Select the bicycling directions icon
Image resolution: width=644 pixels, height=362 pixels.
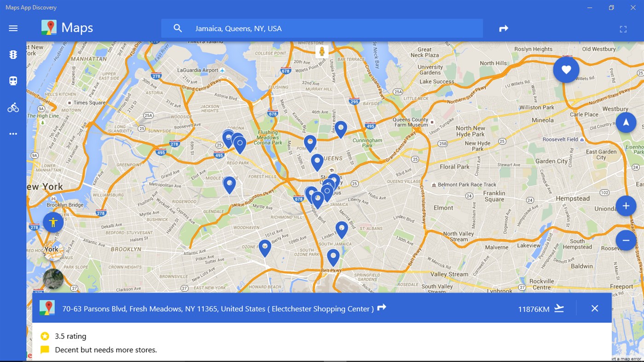pos(13,107)
